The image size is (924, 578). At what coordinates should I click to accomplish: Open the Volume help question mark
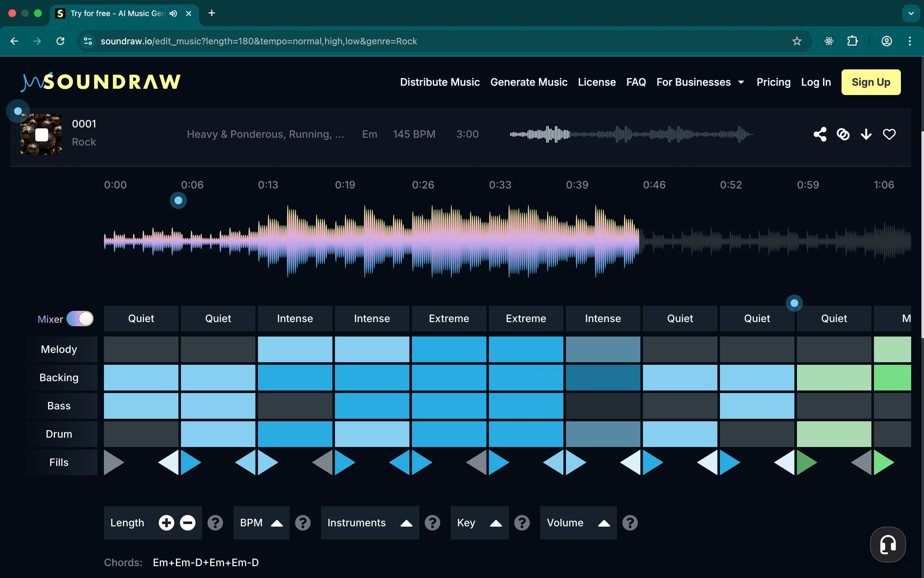click(630, 522)
